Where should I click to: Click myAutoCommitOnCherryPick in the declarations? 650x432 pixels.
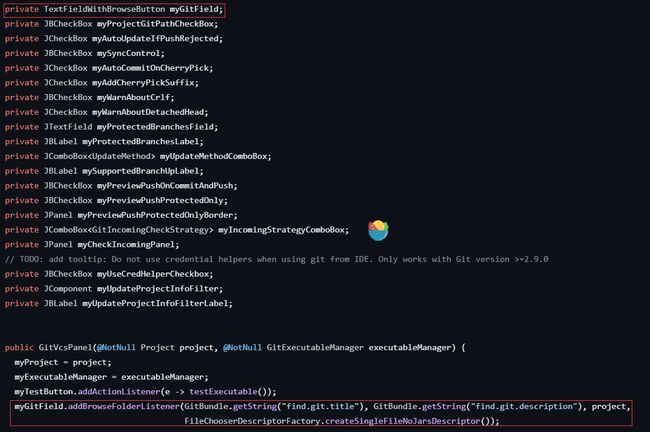click(x=150, y=68)
